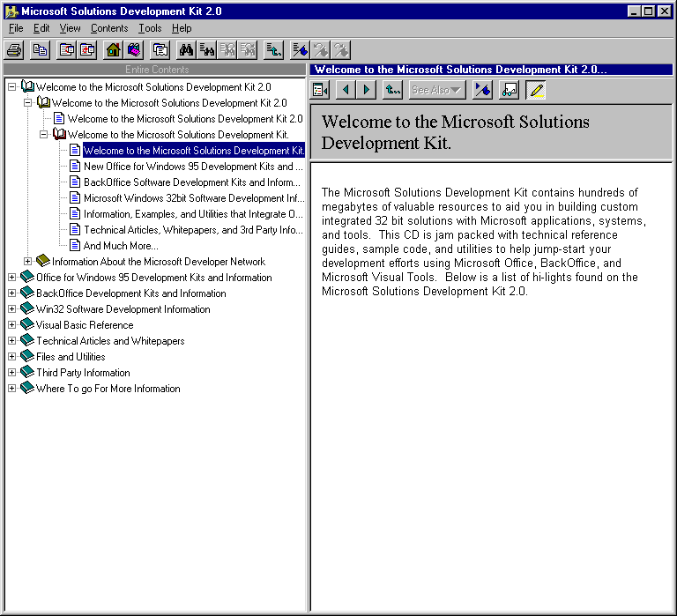Open the See Also dropdown
Viewport: 677px width, 616px height.
click(x=437, y=90)
